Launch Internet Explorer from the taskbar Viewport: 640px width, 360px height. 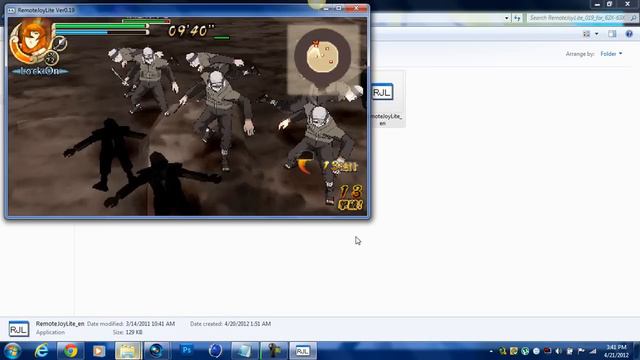coord(42,351)
